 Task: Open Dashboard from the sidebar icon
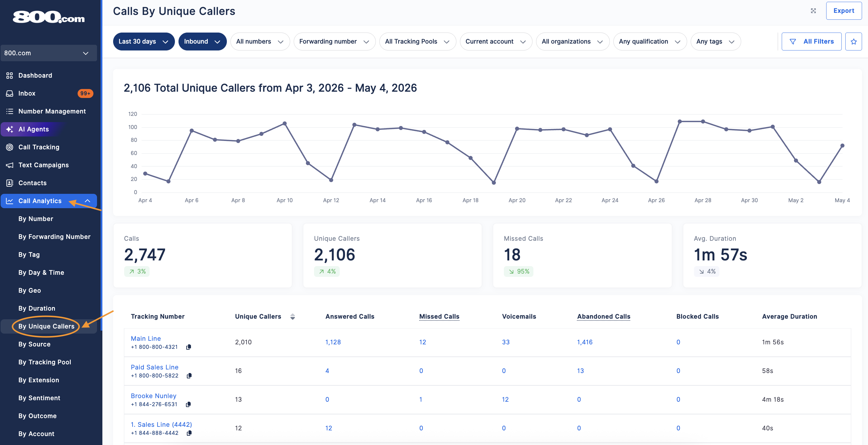(10, 76)
